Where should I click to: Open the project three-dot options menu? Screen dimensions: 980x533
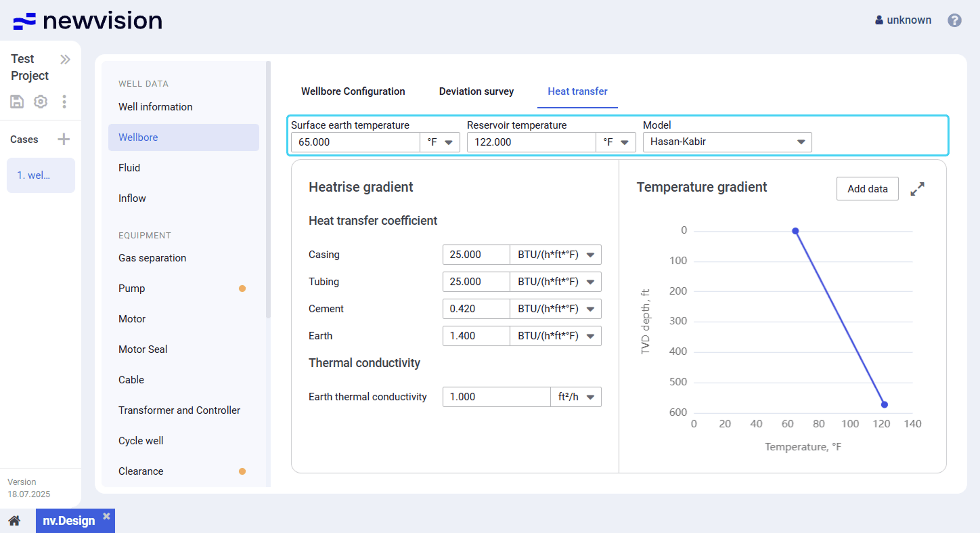[x=64, y=102]
